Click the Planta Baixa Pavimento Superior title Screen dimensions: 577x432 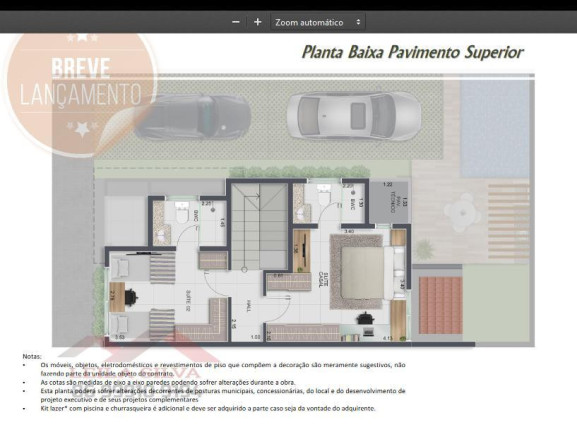[412, 52]
